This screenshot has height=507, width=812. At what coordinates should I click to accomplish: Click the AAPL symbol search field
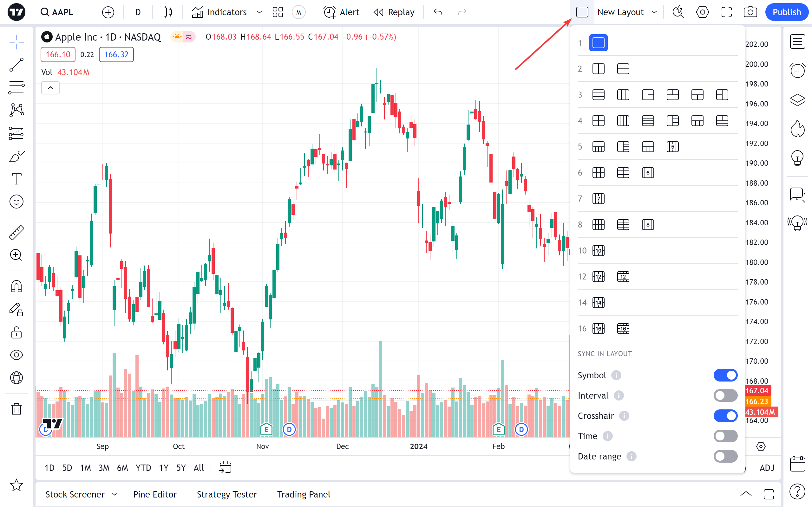tap(62, 12)
